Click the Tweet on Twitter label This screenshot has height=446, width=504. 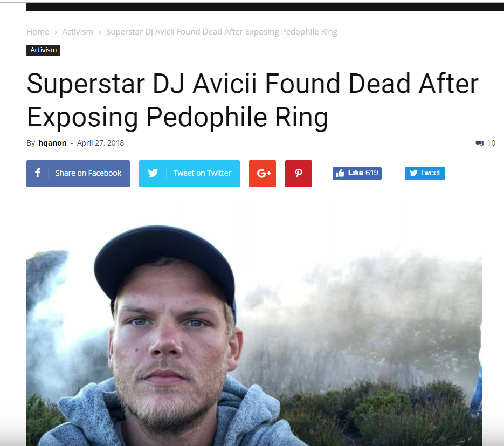(202, 173)
